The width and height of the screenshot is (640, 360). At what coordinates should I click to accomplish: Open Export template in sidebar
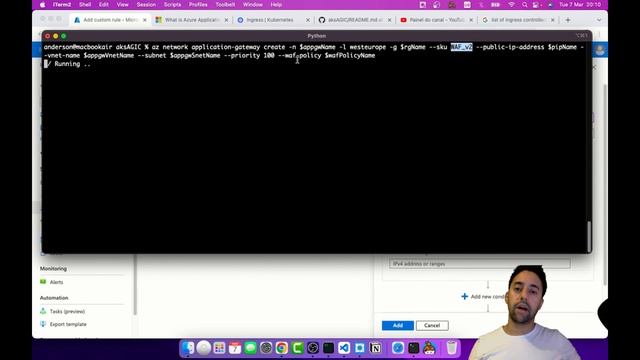[x=68, y=324]
